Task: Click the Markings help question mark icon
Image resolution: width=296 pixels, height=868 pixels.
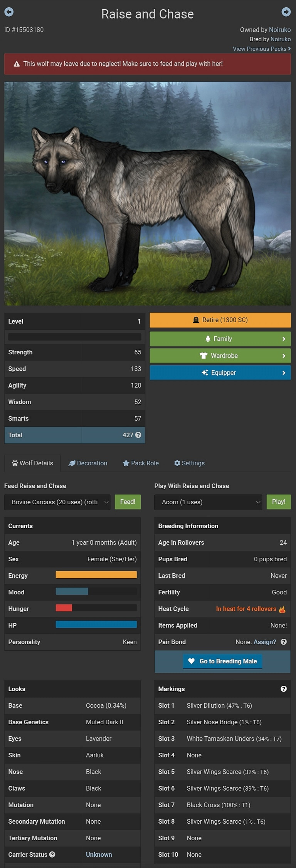Action: point(283,688)
